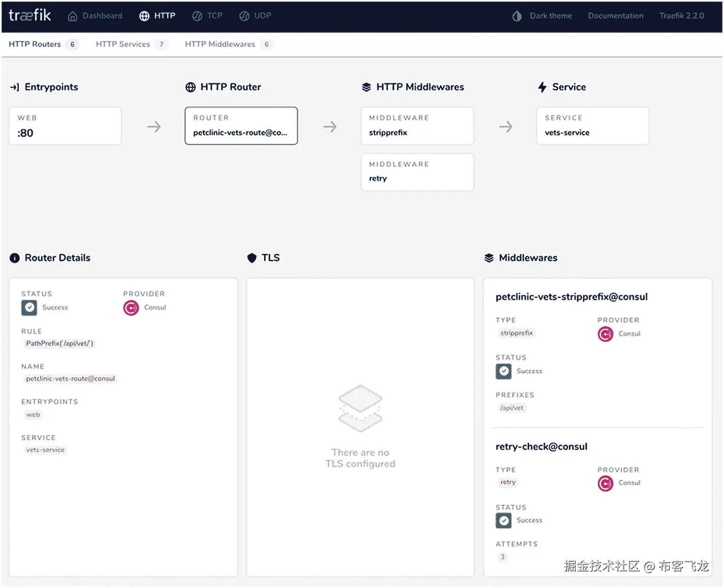Image resolution: width=724 pixels, height=588 pixels.
Task: Click the /api/vet prefix chip
Action: click(x=511, y=408)
